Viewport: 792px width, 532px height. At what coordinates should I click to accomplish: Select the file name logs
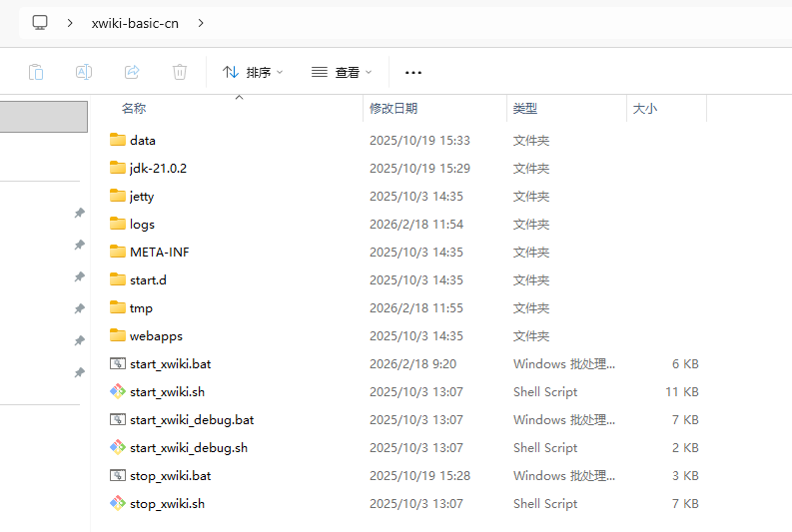142,225
